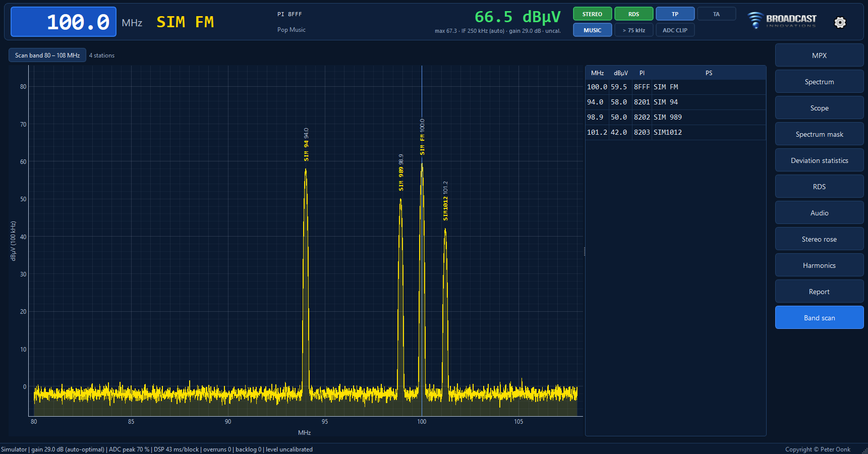868x454 pixels.
Task: Toggle the RDS indicator badge
Action: [633, 14]
